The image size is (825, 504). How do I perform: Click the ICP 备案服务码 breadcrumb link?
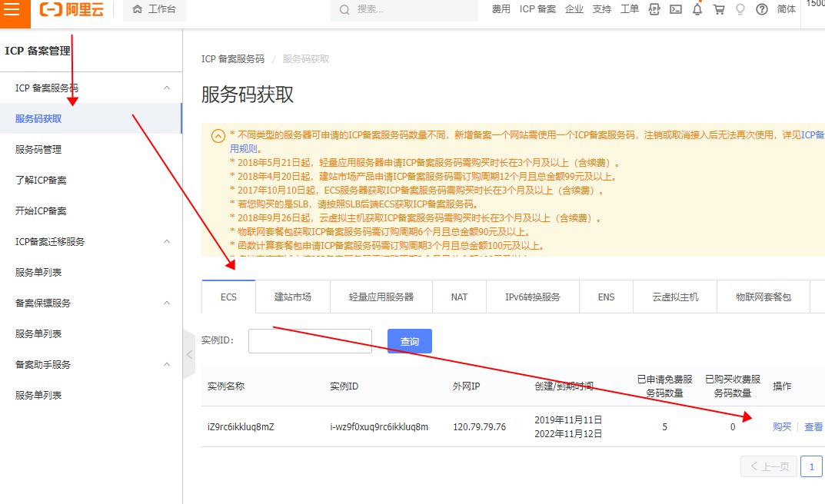point(232,59)
